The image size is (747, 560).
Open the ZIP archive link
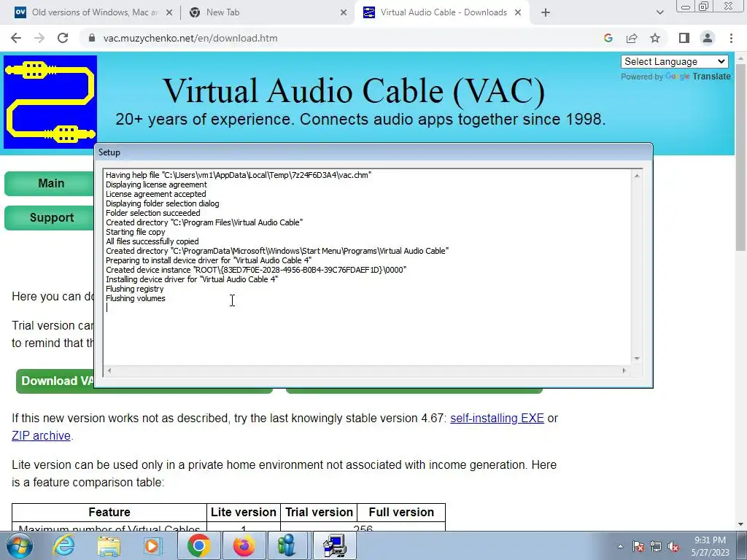click(x=41, y=436)
